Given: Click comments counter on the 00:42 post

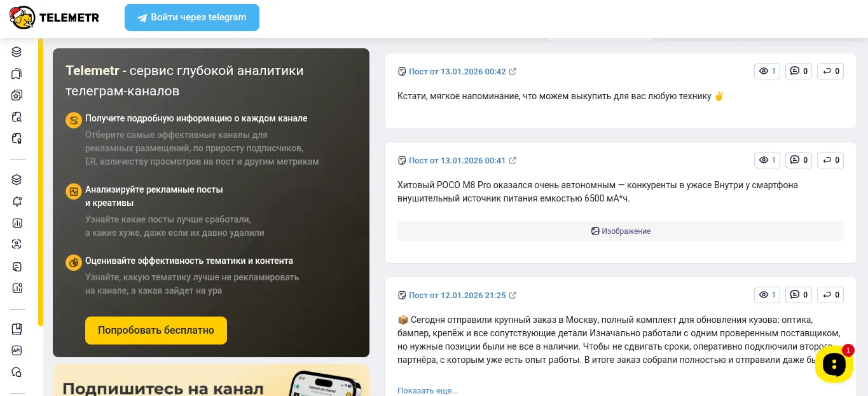Looking at the screenshot, I should coord(799,71).
